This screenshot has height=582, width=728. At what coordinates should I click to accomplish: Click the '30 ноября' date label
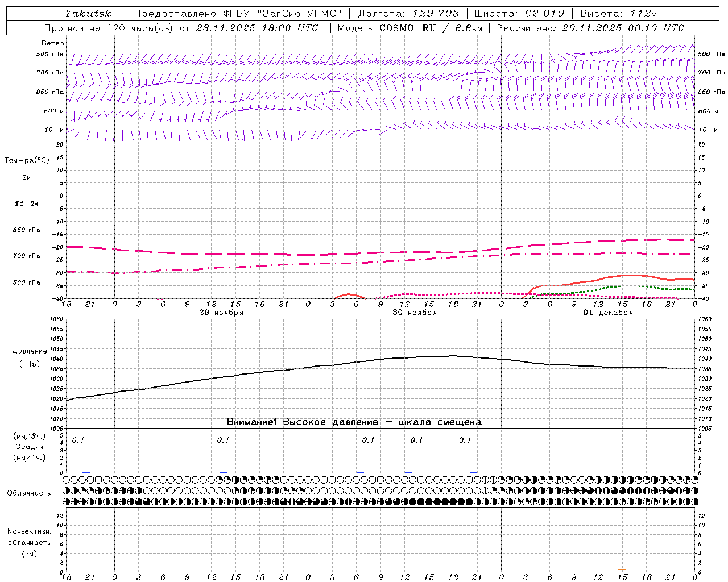[x=415, y=313]
